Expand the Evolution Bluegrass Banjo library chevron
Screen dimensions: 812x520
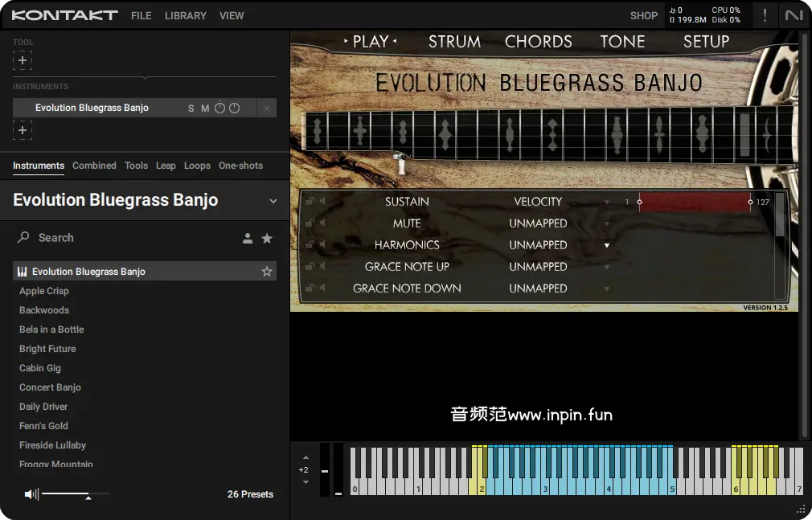tap(273, 201)
